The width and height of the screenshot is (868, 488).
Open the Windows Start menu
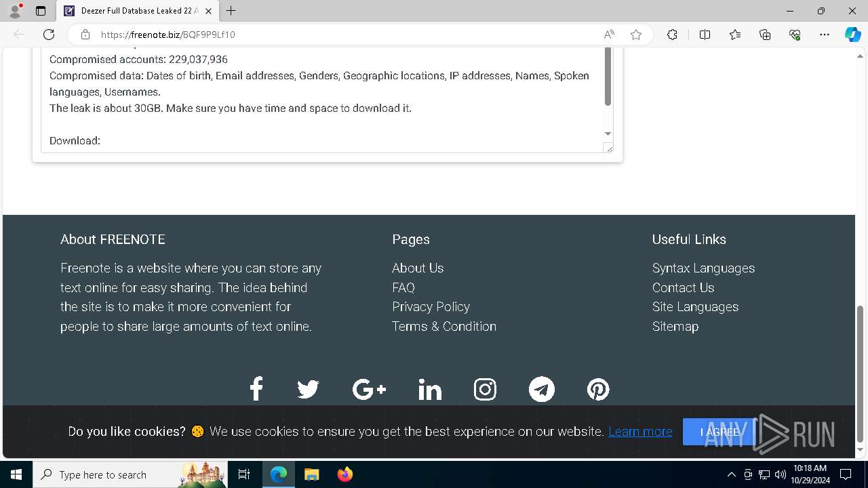(16, 474)
